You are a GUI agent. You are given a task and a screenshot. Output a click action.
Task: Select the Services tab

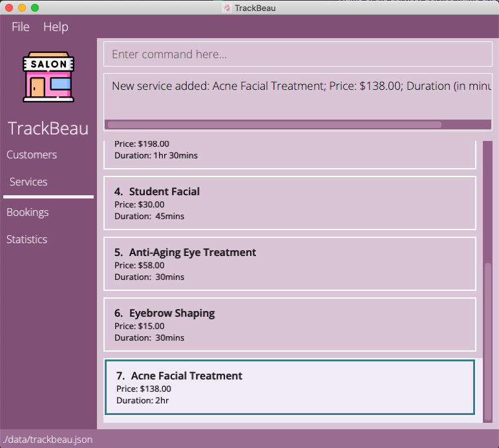(x=28, y=182)
